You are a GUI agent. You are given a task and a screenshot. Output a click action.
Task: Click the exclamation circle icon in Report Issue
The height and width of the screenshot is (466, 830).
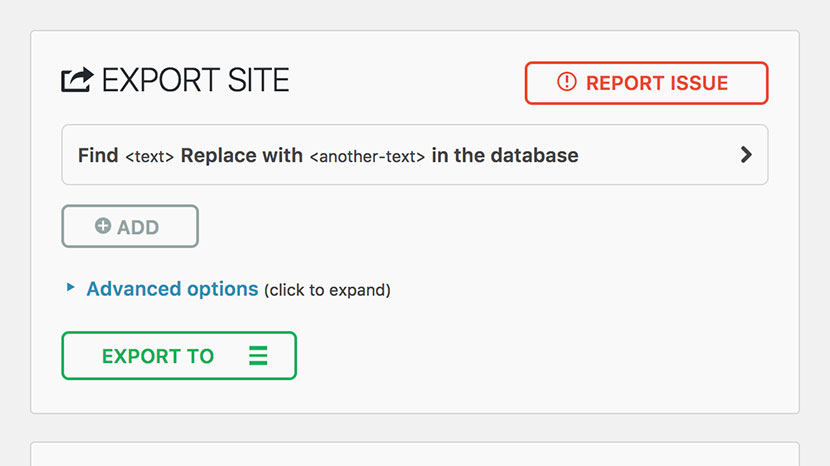[566, 82]
